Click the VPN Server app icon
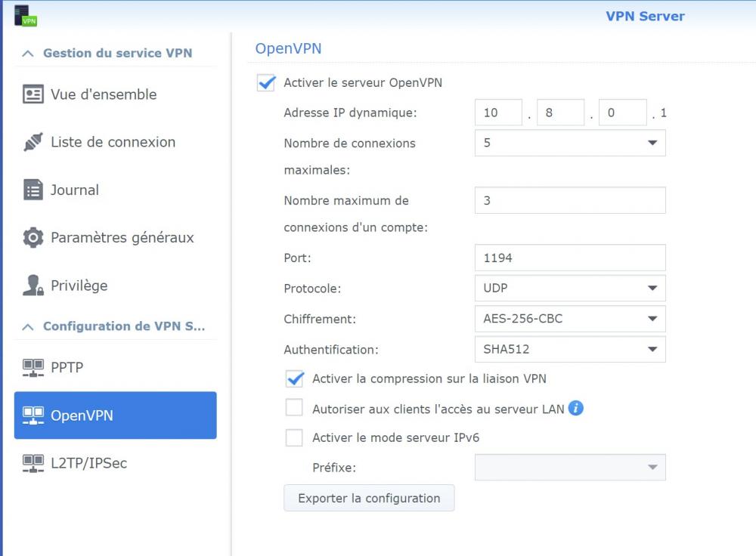756x556 pixels. tap(26, 15)
